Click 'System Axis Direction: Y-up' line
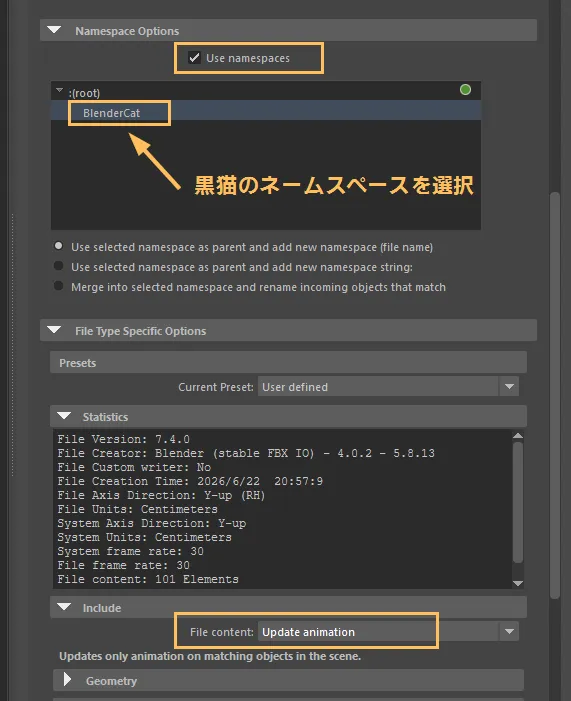Screen dimensions: 571x701 (x=152, y=523)
